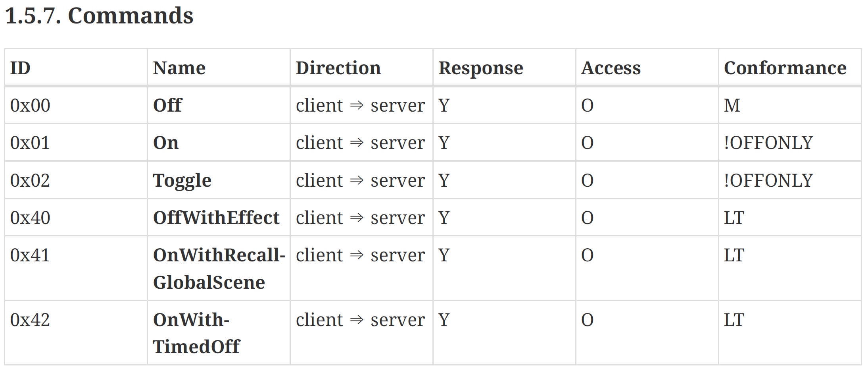Open the OnWithRecallGlobalScene command entry
The image size is (868, 371).
tap(219, 269)
